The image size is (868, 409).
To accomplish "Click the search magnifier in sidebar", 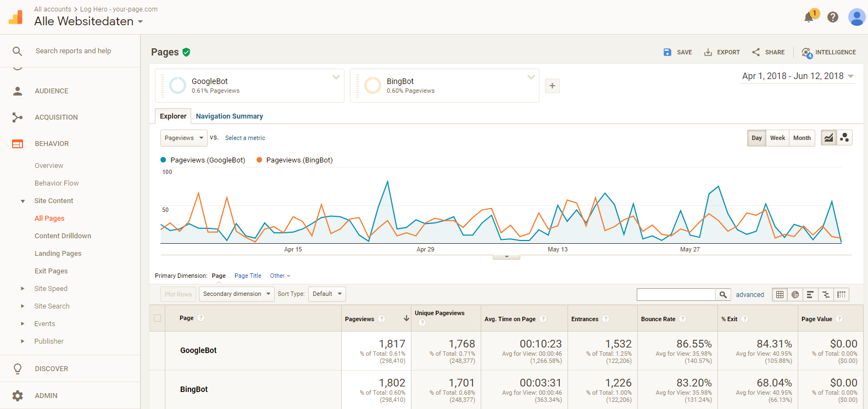I will (x=18, y=51).
